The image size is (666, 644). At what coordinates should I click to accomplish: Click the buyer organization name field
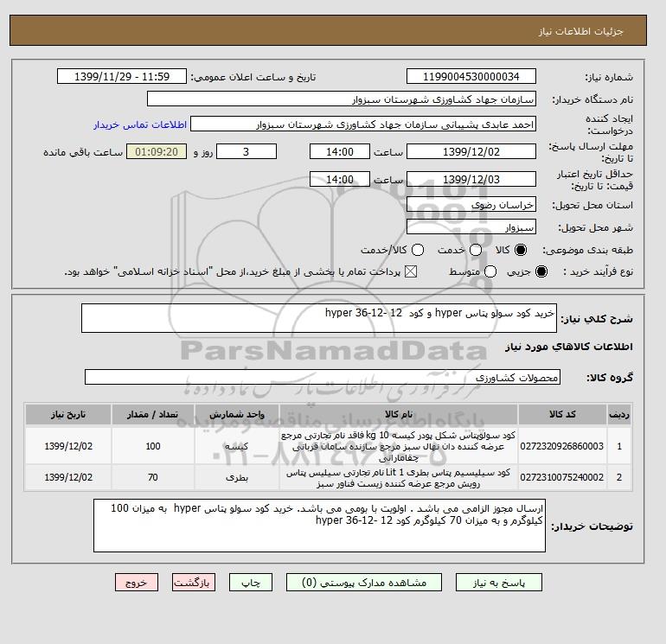point(342,99)
